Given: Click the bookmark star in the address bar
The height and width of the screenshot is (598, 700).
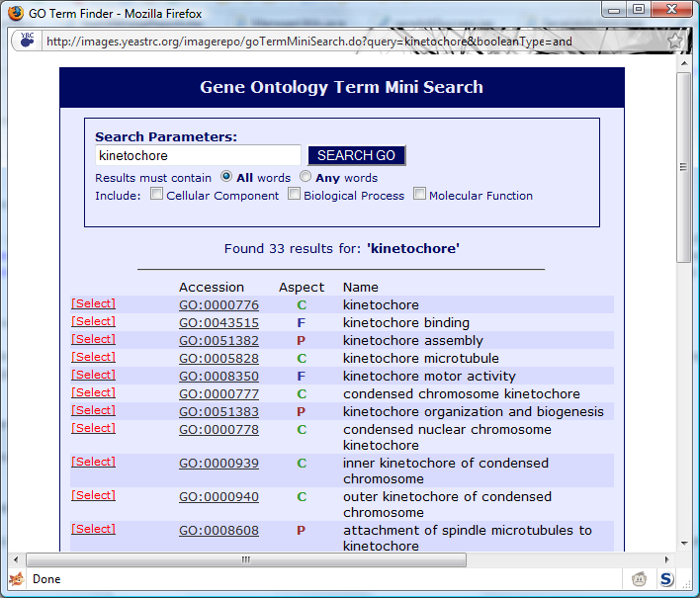Looking at the screenshot, I should click(x=675, y=42).
